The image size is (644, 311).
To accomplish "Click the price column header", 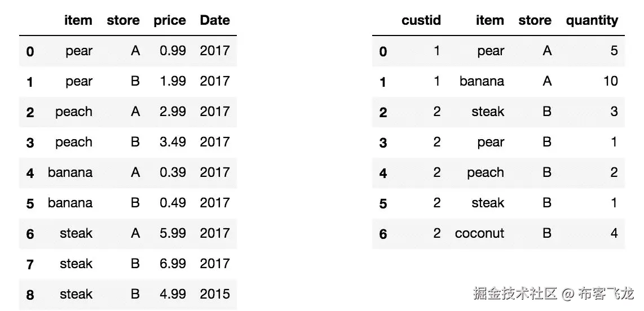I will (x=170, y=20).
